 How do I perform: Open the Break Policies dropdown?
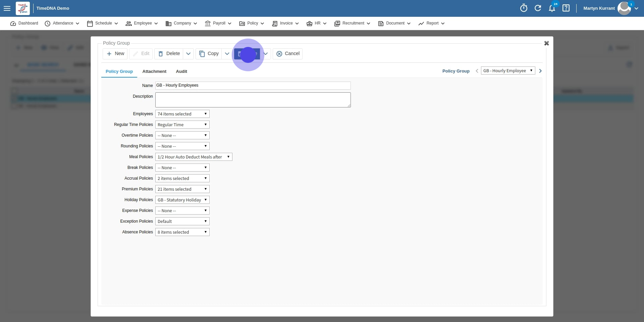pos(182,168)
